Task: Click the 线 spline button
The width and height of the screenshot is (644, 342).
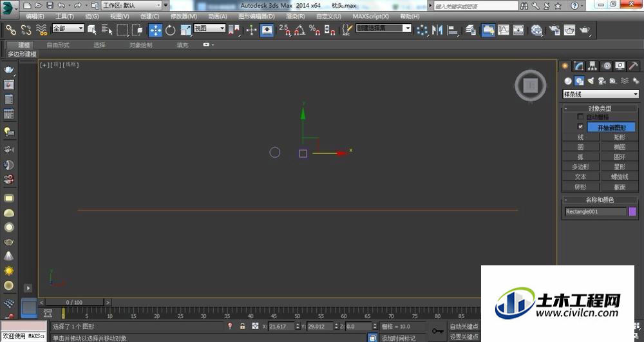Action: coord(580,137)
